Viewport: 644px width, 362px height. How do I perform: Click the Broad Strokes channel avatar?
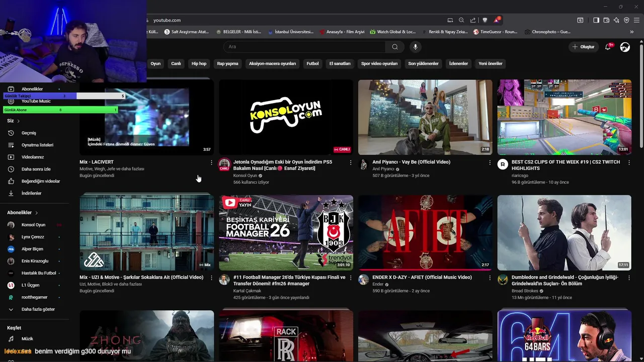(503, 280)
